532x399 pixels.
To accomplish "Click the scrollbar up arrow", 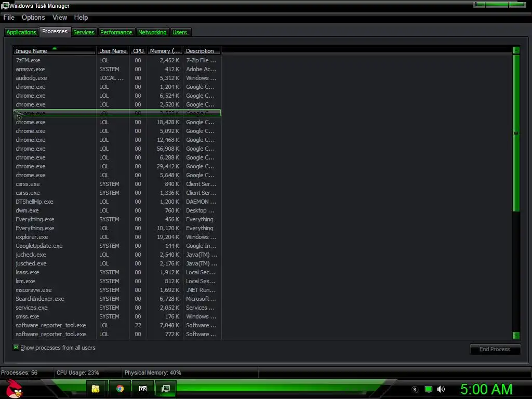I will 516,50.
